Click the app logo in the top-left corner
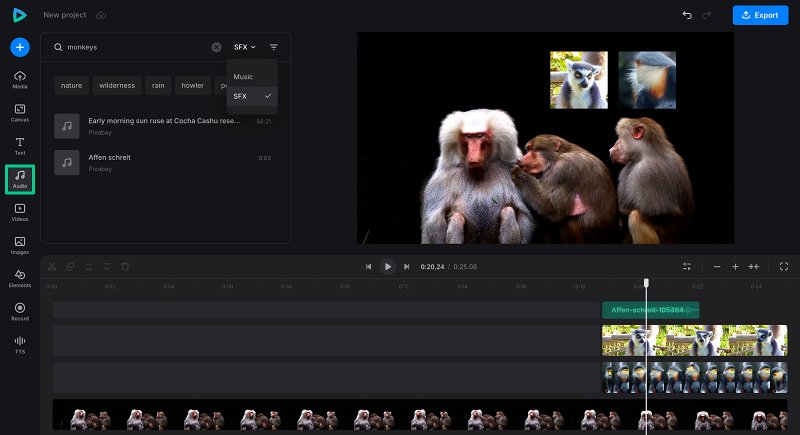The image size is (800, 435). (x=19, y=15)
